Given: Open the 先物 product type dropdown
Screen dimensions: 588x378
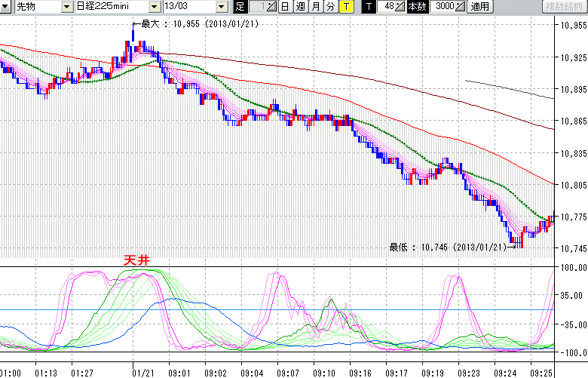Looking at the screenshot, I should (67, 7).
